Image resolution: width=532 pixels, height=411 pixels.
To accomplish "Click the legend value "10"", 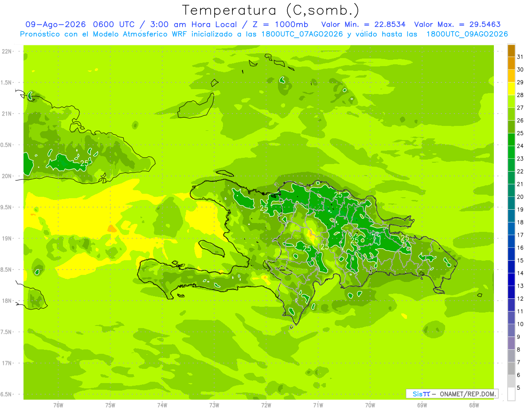I will coord(520,325).
